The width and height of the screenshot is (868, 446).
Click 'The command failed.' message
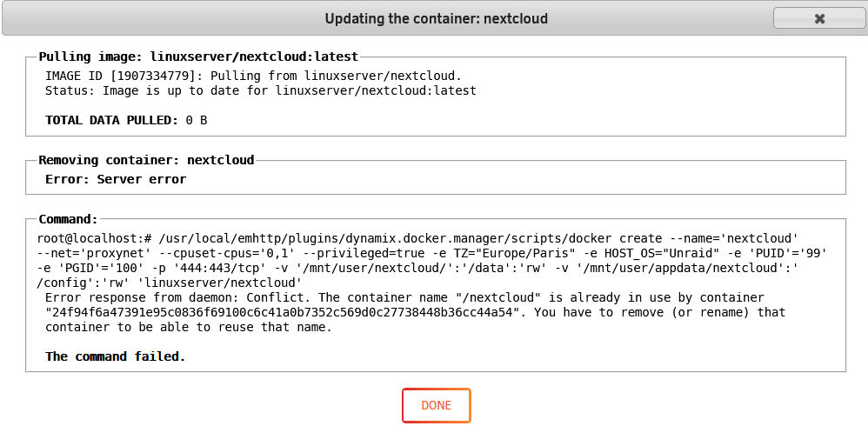coord(115,357)
